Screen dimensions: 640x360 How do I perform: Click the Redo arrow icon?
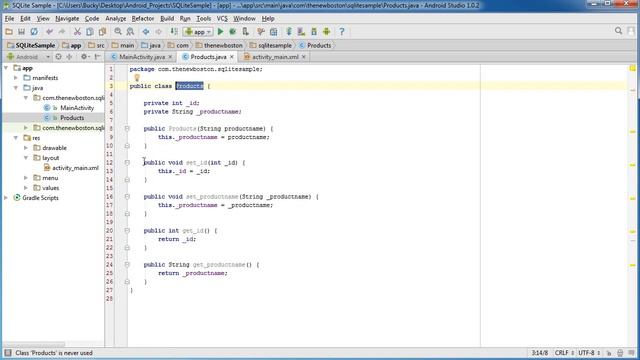coord(62,31)
